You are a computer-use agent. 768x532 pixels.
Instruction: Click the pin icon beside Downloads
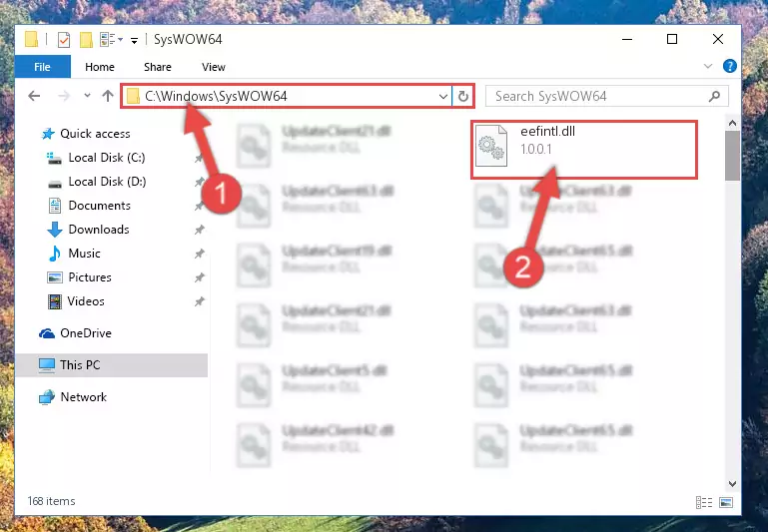(199, 230)
